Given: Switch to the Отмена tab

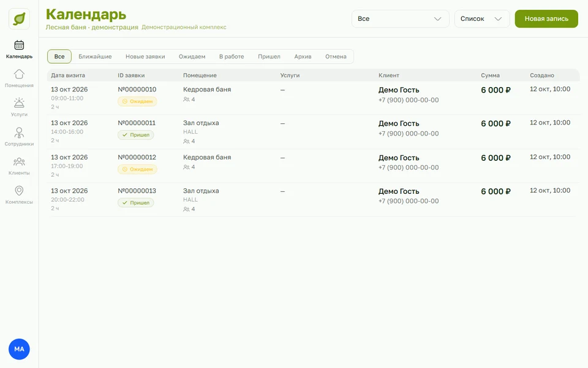Looking at the screenshot, I should pyautogui.click(x=336, y=56).
